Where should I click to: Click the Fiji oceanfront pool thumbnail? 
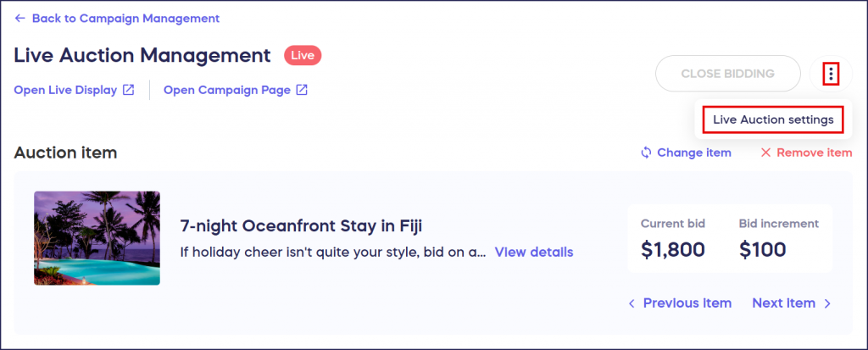click(97, 238)
